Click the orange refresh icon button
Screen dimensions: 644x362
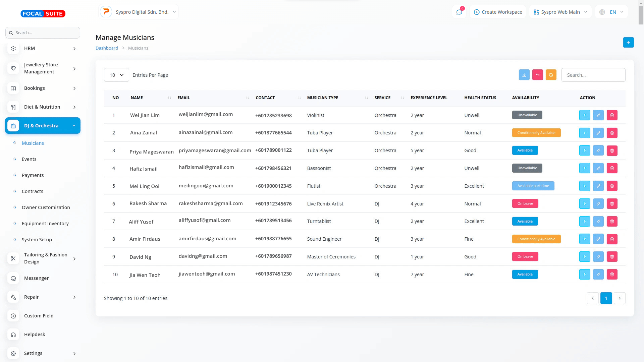pyautogui.click(x=551, y=75)
